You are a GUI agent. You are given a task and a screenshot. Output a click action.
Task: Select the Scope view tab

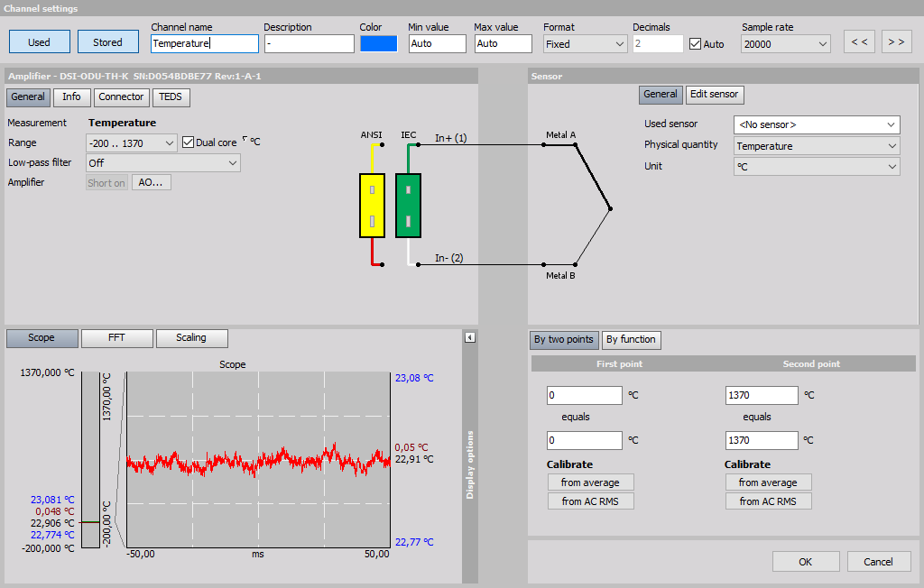(x=42, y=338)
